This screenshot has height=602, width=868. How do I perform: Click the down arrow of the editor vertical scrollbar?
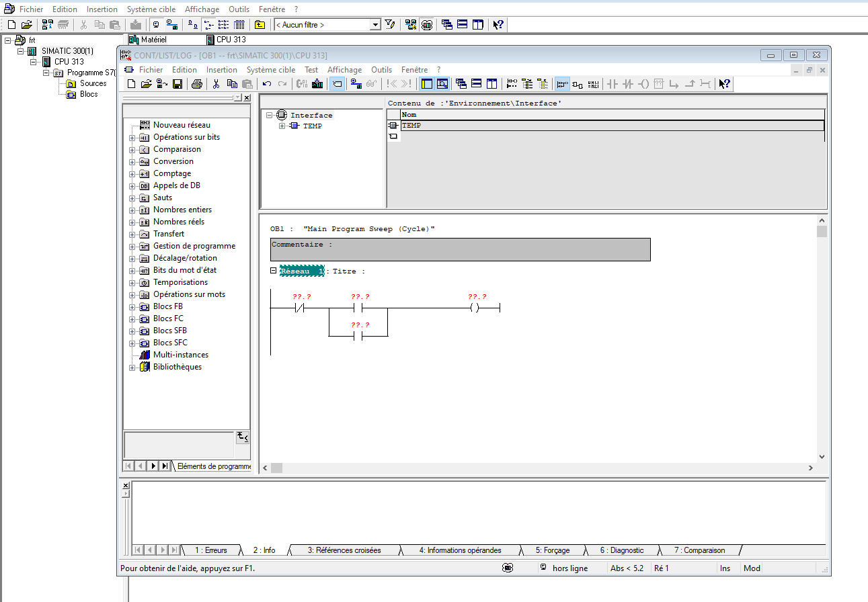822,457
